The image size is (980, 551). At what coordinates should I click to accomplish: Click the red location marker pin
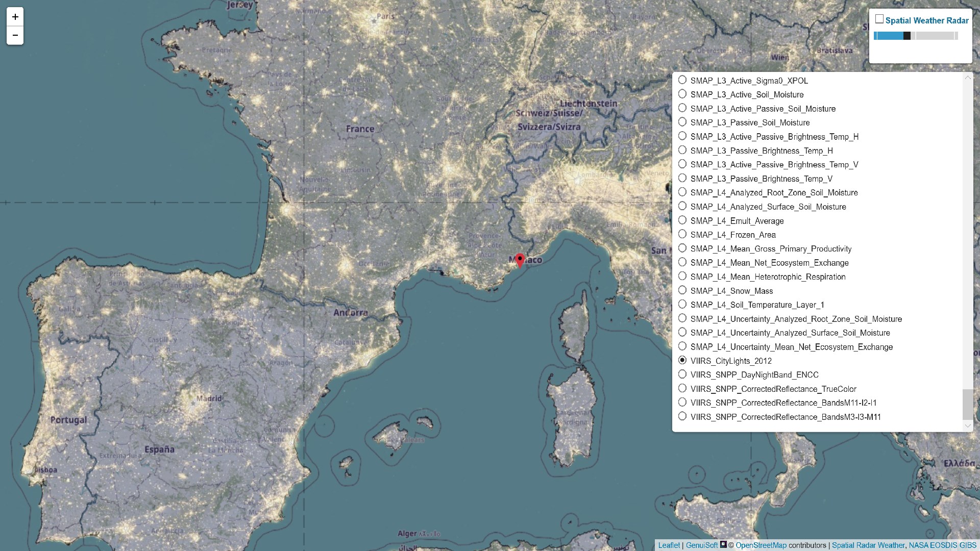(520, 260)
